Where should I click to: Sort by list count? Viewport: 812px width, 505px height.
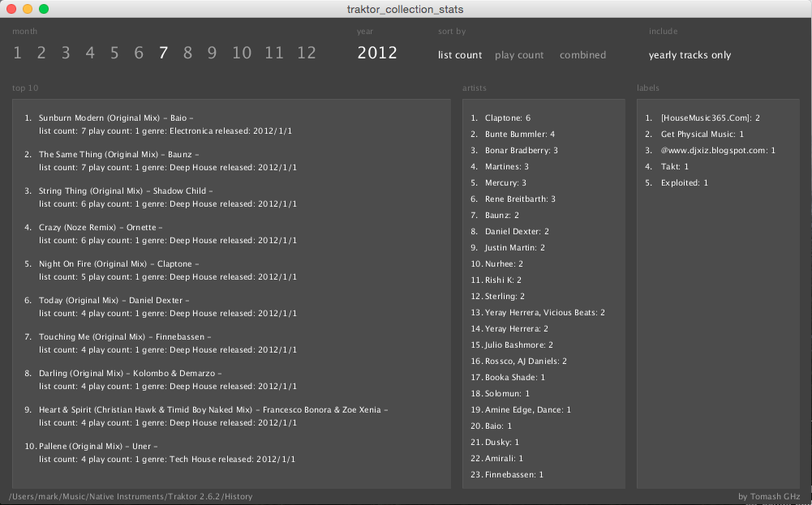click(x=460, y=55)
